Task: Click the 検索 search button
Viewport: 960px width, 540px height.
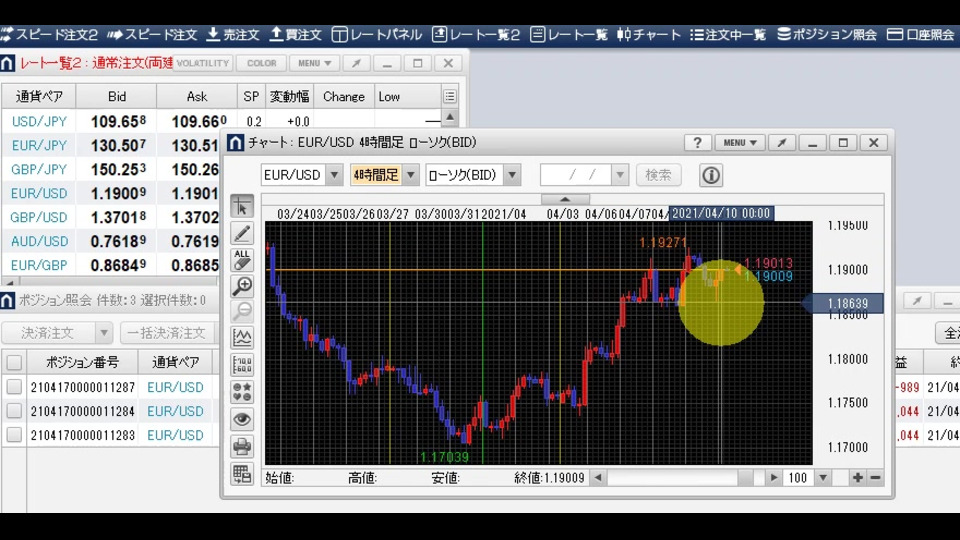Action: click(x=658, y=175)
